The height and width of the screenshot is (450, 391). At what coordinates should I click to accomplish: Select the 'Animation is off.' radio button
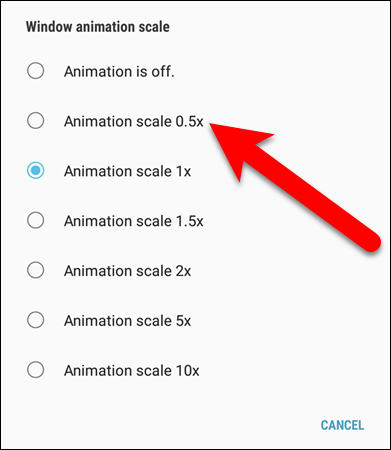tap(35, 71)
